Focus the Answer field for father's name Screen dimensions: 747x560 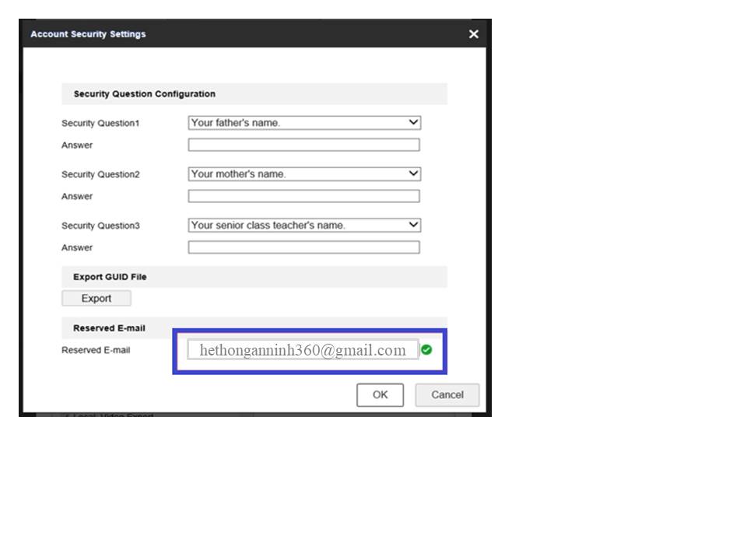coord(303,145)
